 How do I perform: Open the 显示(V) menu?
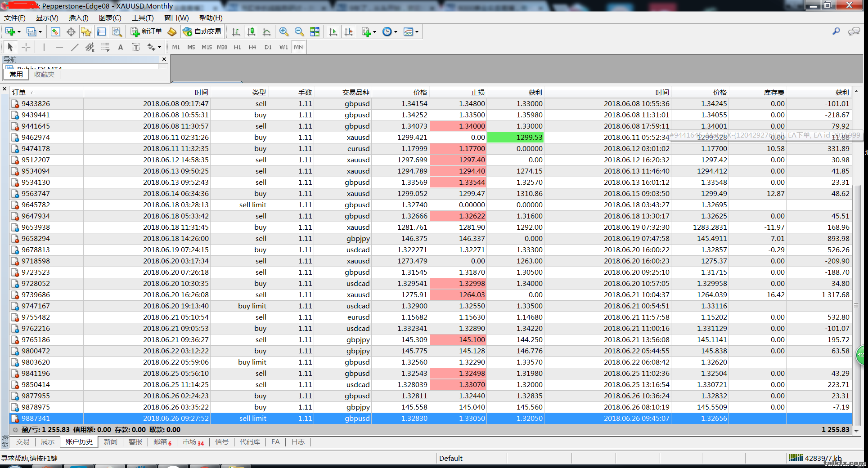tap(47, 18)
